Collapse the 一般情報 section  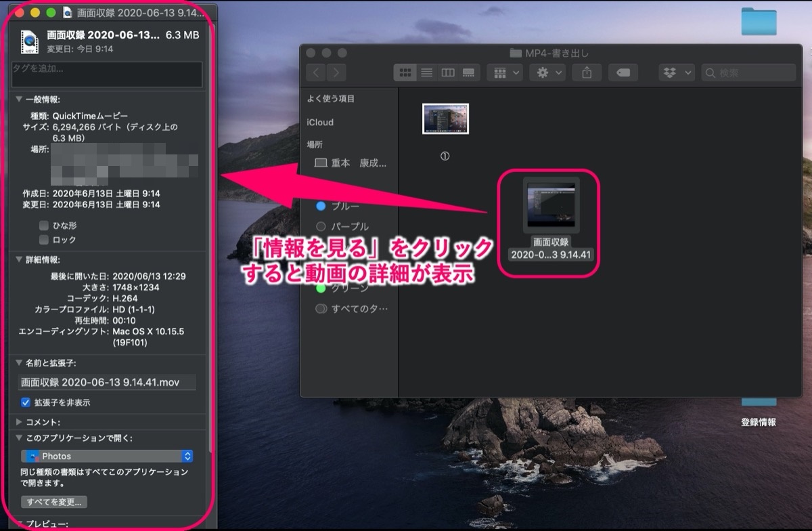(x=19, y=99)
